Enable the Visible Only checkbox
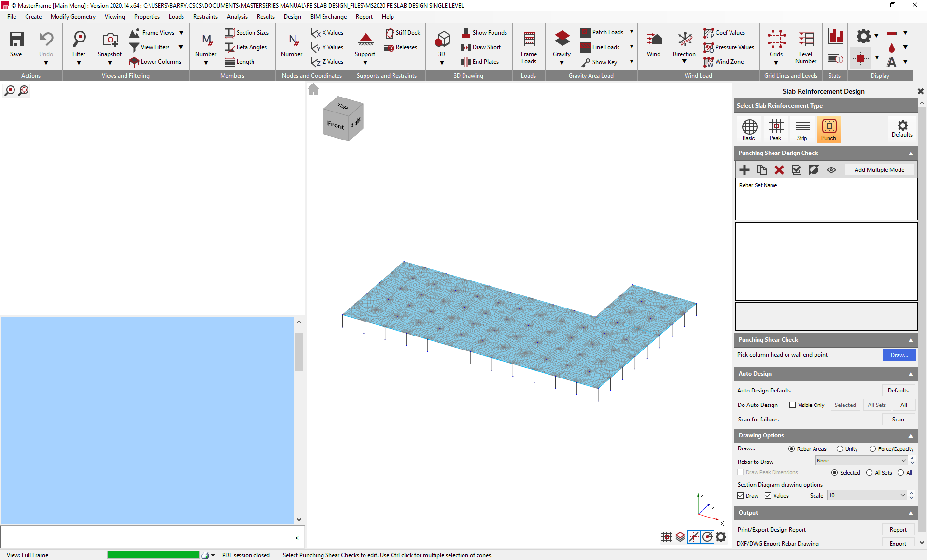The width and height of the screenshot is (927, 560). [792, 405]
